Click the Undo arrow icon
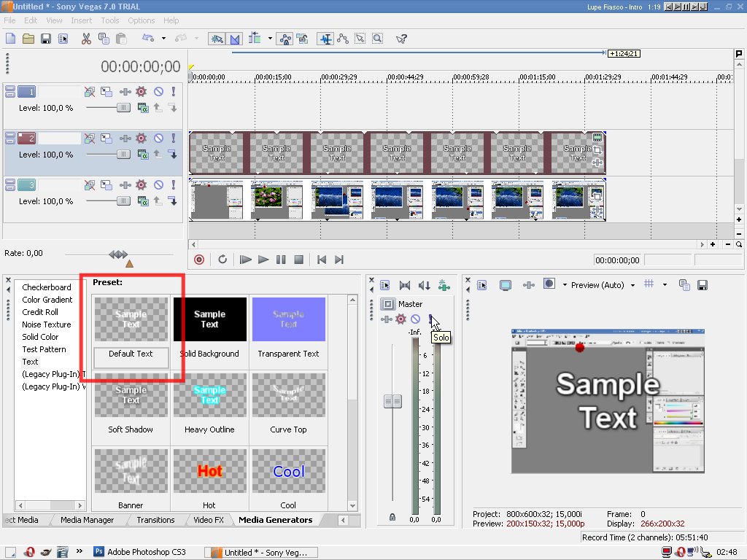Image resolution: width=747 pixels, height=560 pixels. 148,39
